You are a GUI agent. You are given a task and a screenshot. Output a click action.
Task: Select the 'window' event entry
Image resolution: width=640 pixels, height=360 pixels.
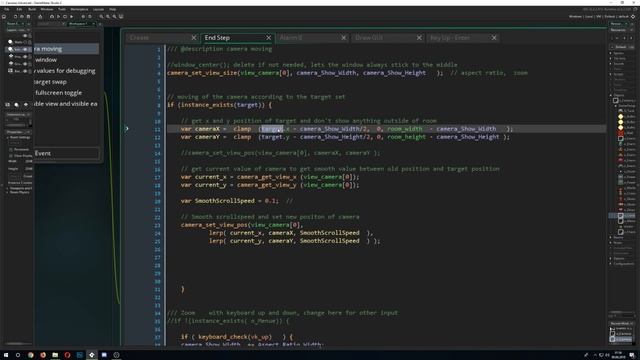[66, 60]
